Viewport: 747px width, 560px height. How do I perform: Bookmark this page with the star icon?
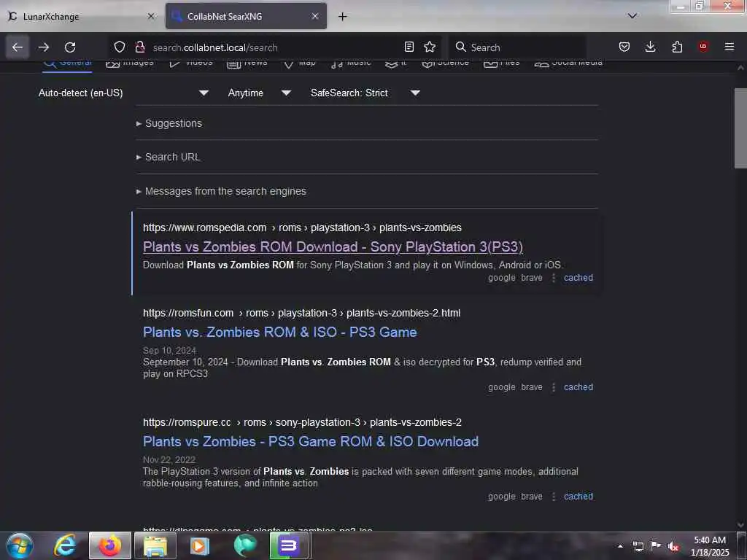click(x=430, y=47)
